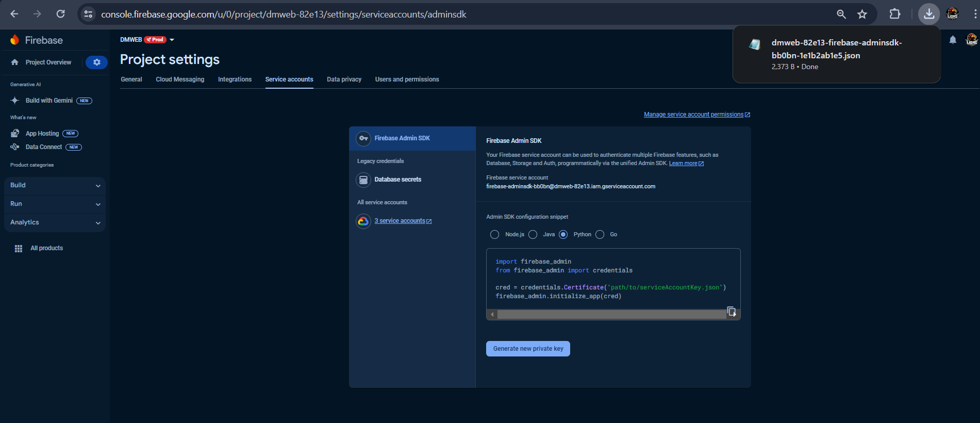Choose the Java snippet option
This screenshot has width=980, height=423.
(533, 235)
